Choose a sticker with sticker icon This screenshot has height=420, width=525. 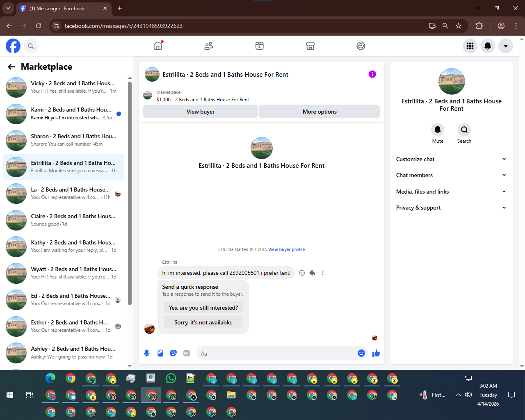click(x=173, y=353)
